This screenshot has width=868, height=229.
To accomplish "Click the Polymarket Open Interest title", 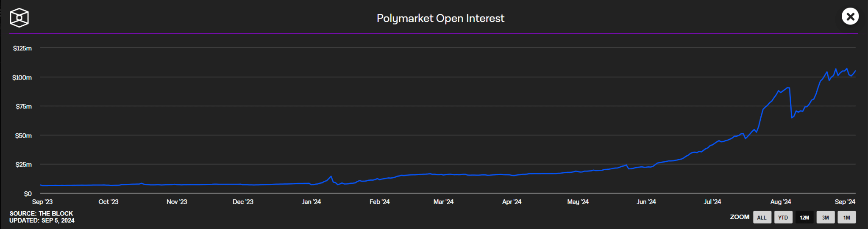I will (440, 18).
